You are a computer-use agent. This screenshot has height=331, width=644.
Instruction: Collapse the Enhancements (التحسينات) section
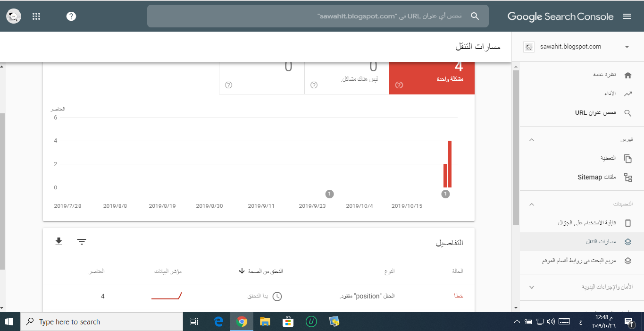(532, 204)
